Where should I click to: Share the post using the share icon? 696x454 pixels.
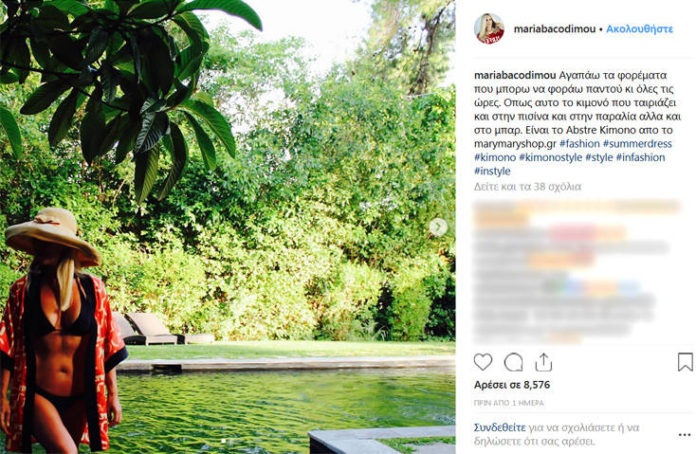(543, 362)
